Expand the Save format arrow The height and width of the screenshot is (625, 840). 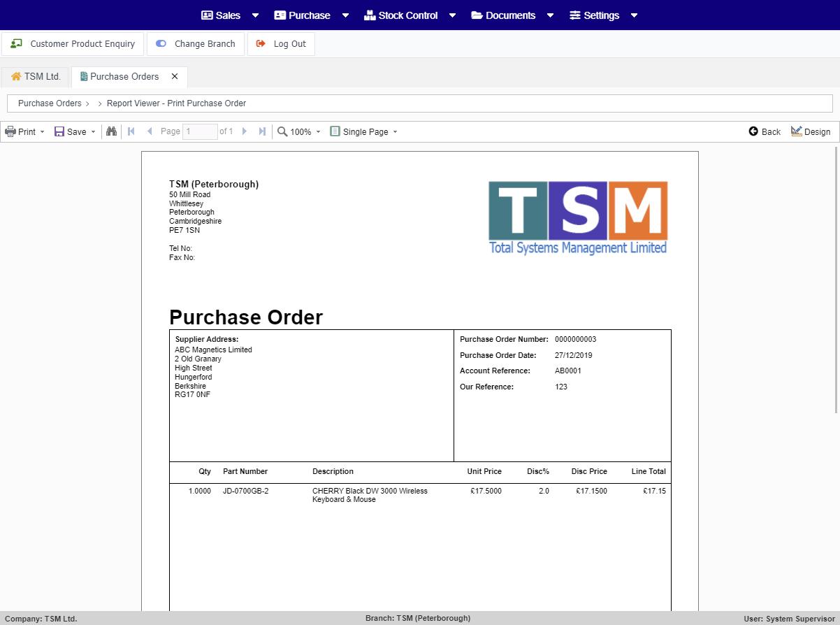(93, 131)
